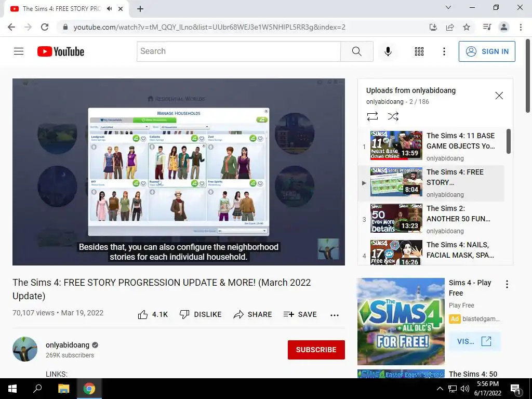This screenshot has width=532, height=399.
Task: Click the address bar URL
Action: [x=209, y=27]
